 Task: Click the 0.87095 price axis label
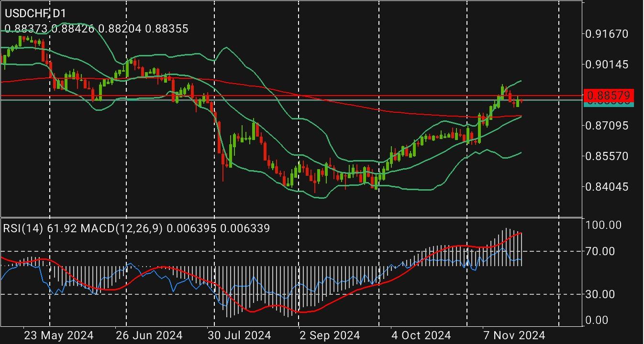pos(606,126)
